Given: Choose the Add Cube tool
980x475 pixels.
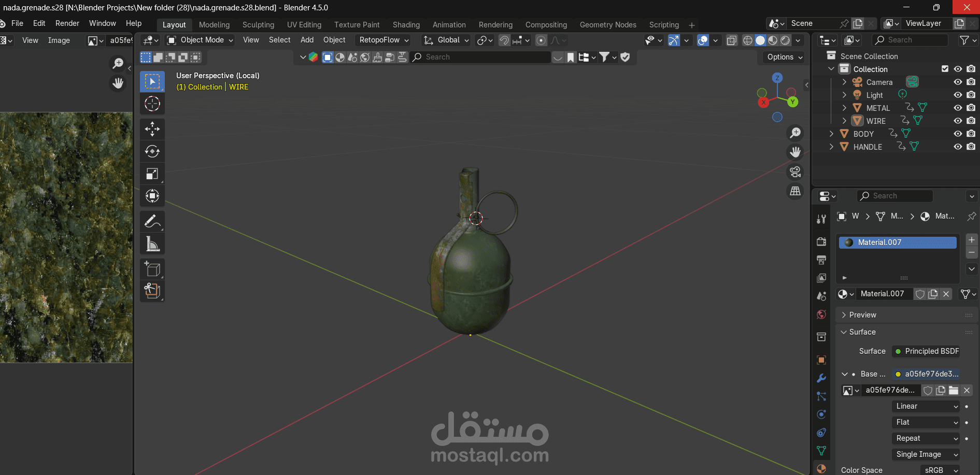Looking at the screenshot, I should [x=152, y=269].
